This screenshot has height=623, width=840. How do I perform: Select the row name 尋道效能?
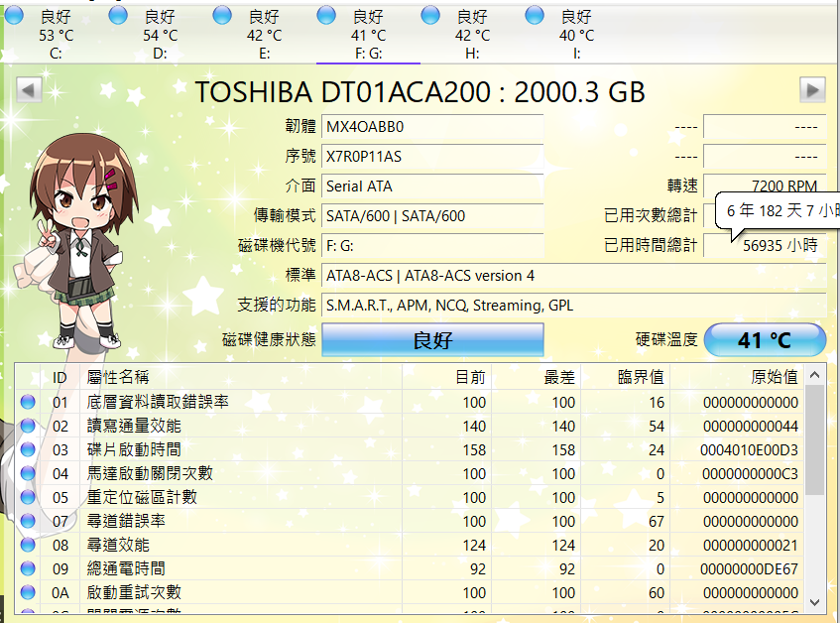pos(118,545)
